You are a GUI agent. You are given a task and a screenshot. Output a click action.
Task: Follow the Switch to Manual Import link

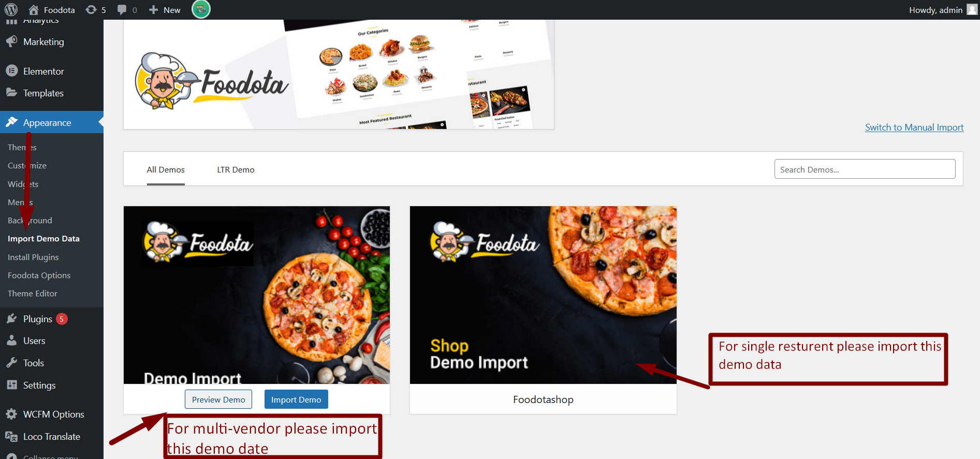(914, 127)
